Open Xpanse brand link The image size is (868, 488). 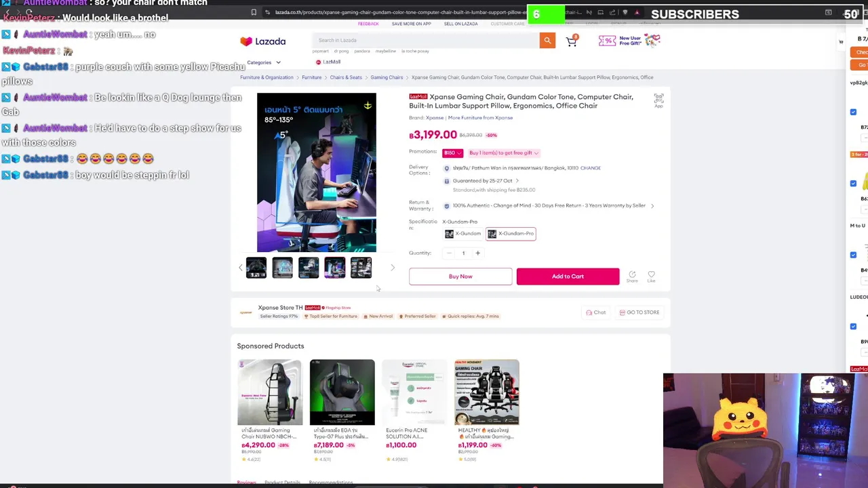pyautogui.click(x=434, y=118)
